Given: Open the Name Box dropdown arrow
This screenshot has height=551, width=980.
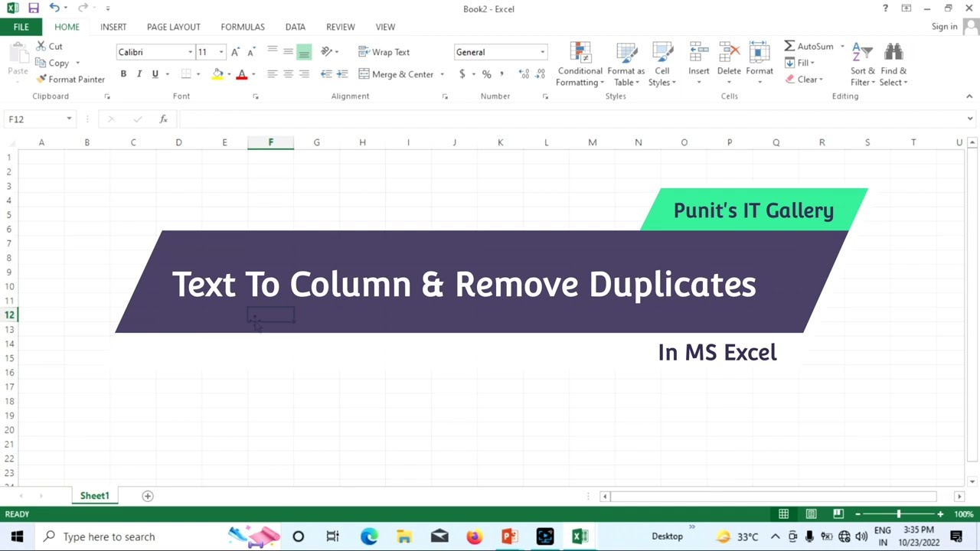Looking at the screenshot, I should click(x=69, y=119).
